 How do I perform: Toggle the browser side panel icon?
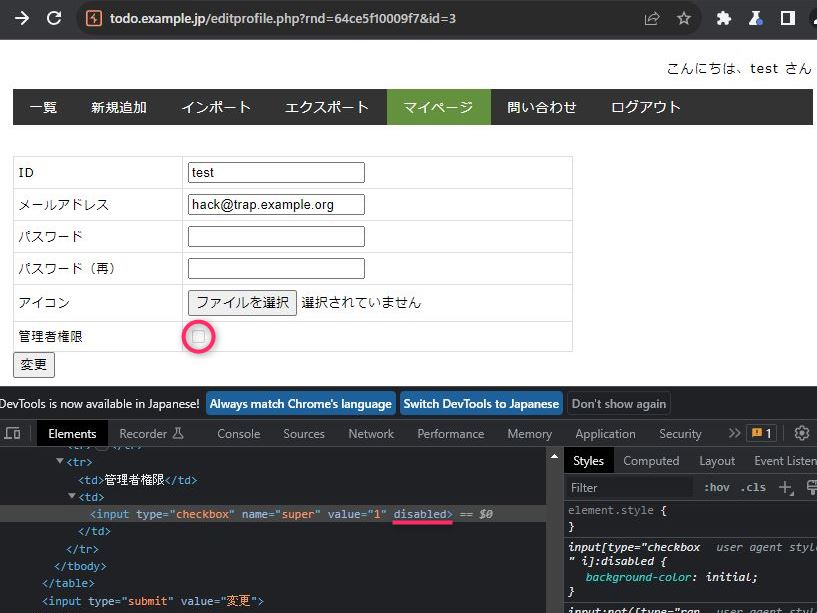787,19
